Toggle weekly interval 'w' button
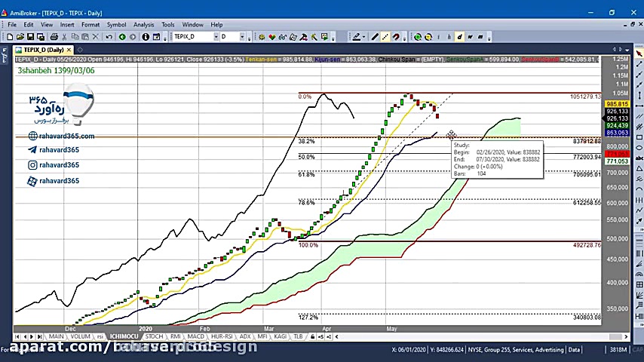This screenshot has height=362, width=644. pos(470,37)
